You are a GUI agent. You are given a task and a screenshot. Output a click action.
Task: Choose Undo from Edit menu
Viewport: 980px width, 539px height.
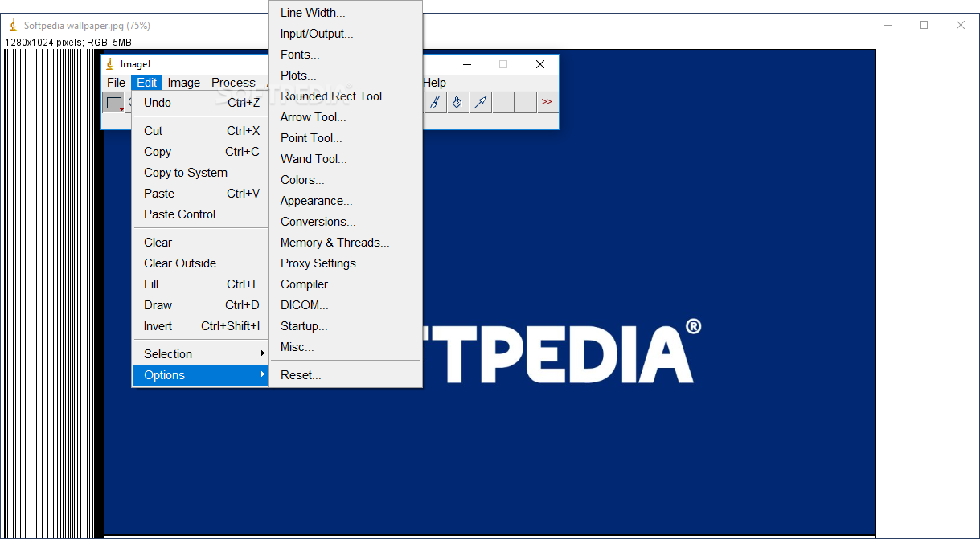coord(200,103)
